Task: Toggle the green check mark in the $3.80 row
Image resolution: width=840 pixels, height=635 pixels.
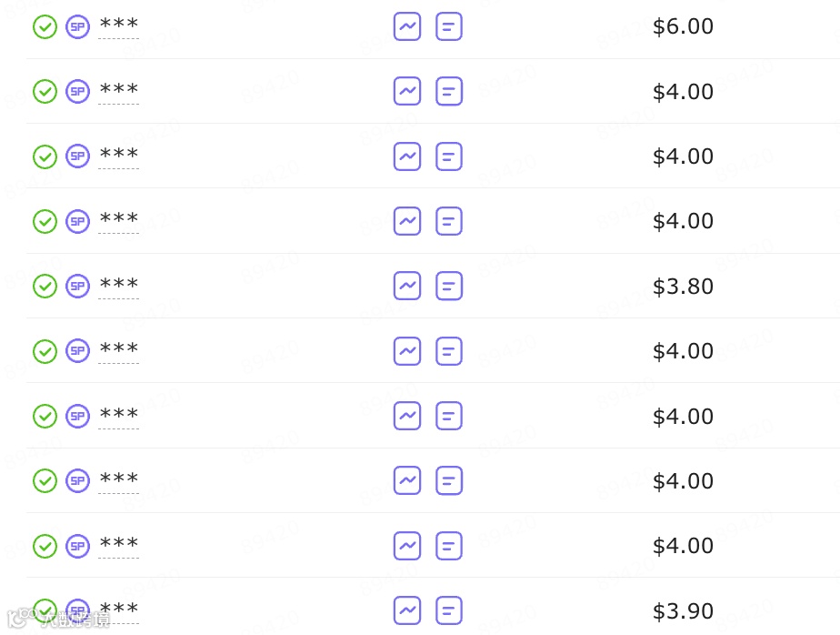Action: coord(45,286)
